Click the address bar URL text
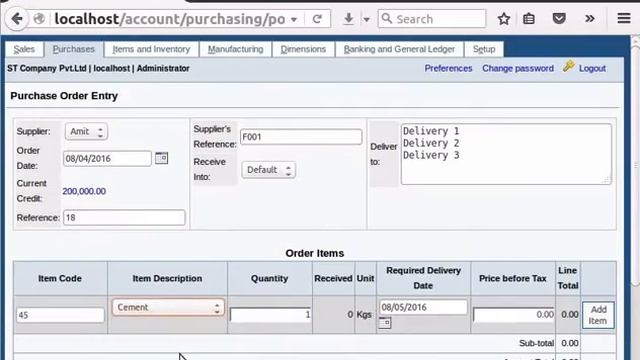640x360 pixels. pyautogui.click(x=170, y=19)
